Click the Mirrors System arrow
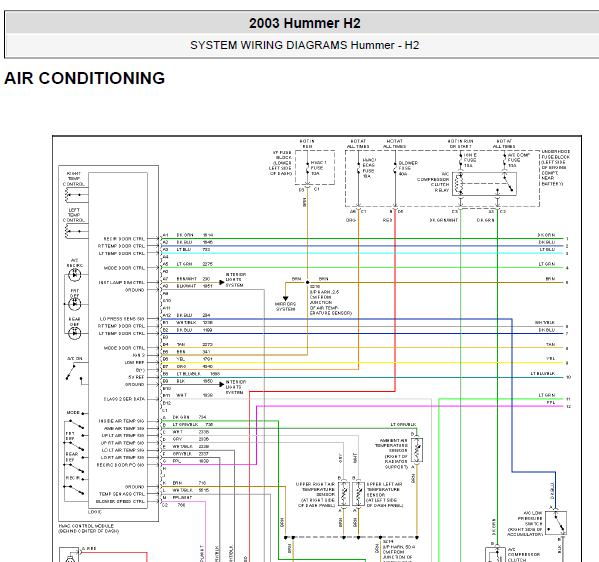The width and height of the screenshot is (599, 562). (285, 298)
